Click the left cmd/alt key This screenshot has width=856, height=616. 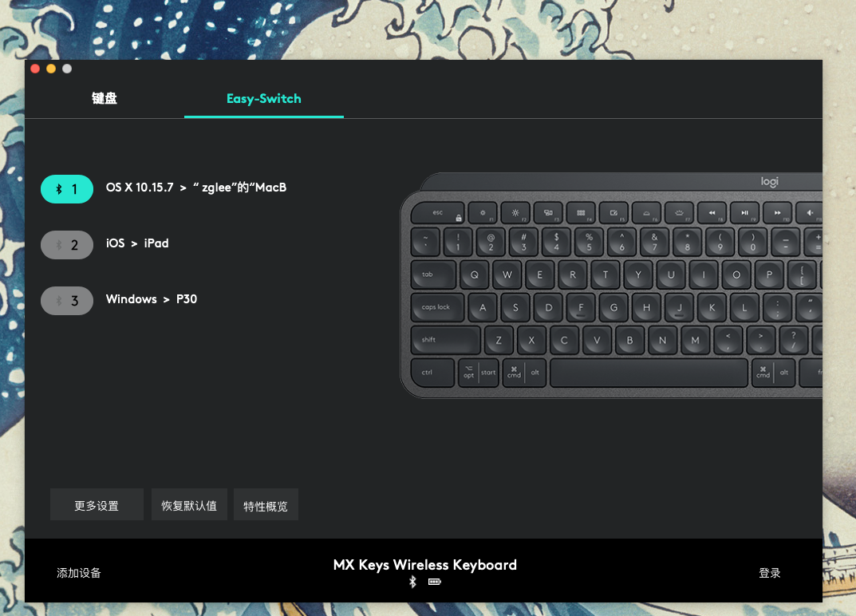[523, 373]
